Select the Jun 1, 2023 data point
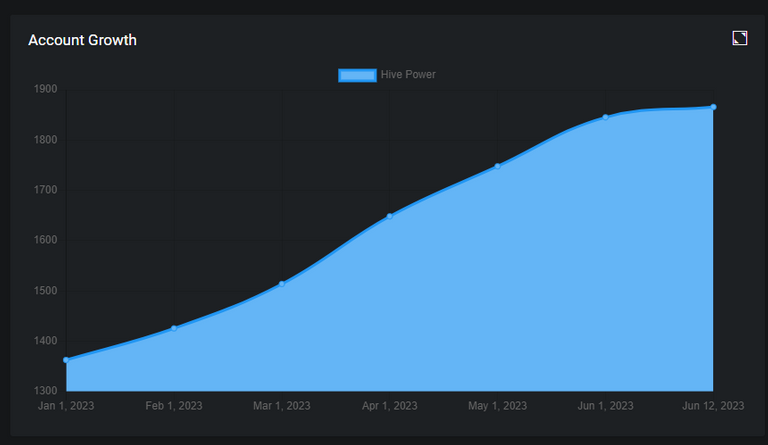Screen dimensions: 768x445 [x=605, y=117]
